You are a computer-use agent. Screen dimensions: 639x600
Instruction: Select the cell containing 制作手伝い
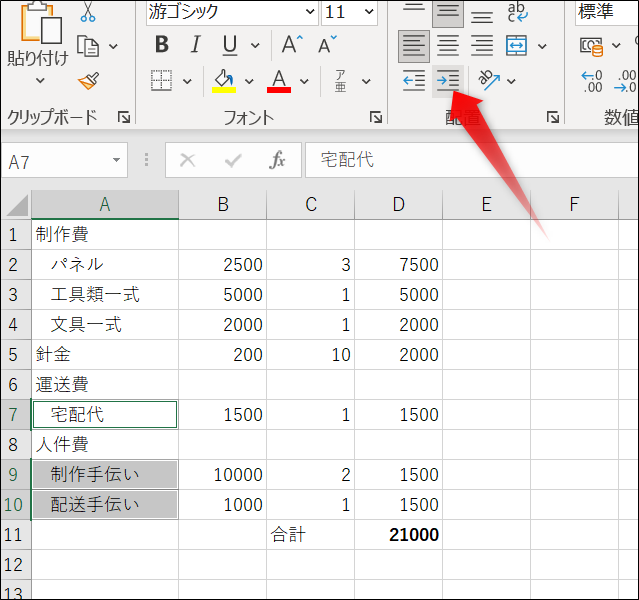(x=105, y=475)
